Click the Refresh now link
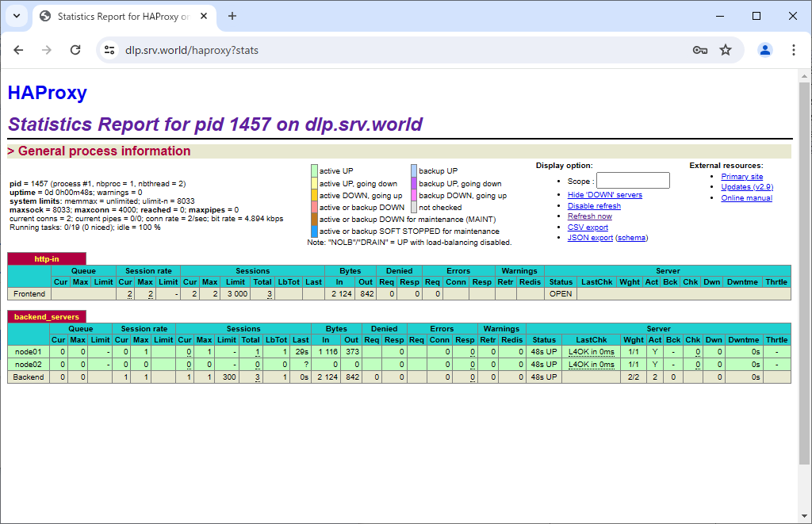 pos(589,216)
